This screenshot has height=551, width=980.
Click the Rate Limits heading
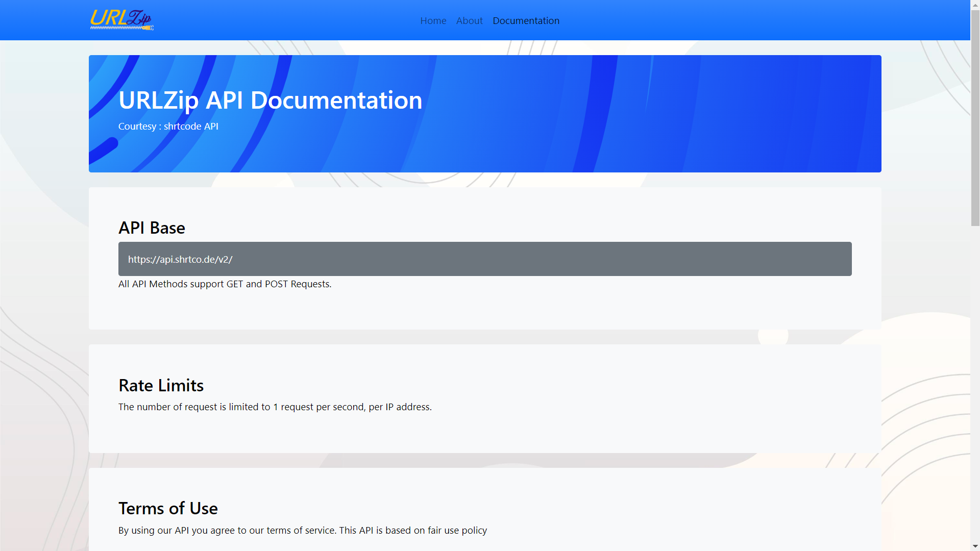click(x=161, y=386)
